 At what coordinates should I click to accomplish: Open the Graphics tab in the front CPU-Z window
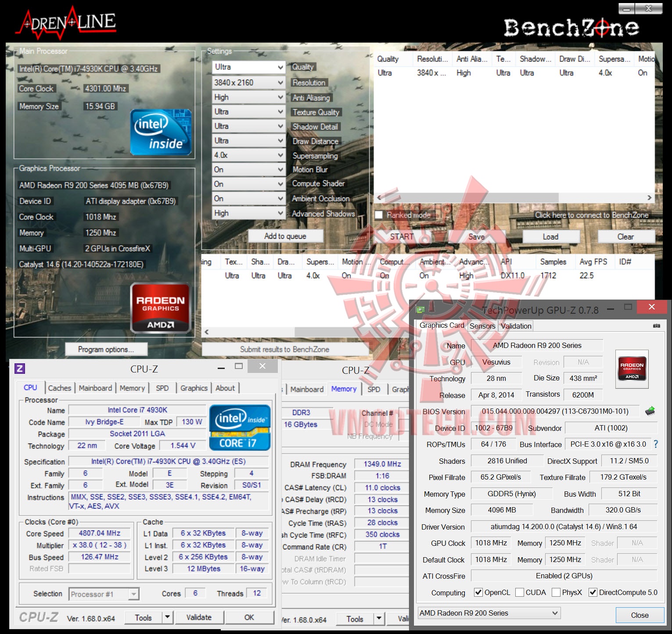coord(194,388)
